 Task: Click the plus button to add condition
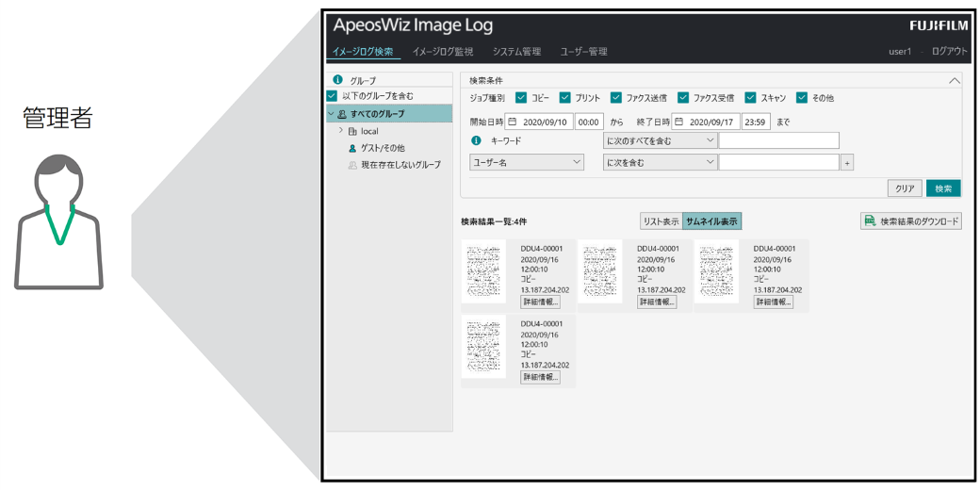coord(846,163)
